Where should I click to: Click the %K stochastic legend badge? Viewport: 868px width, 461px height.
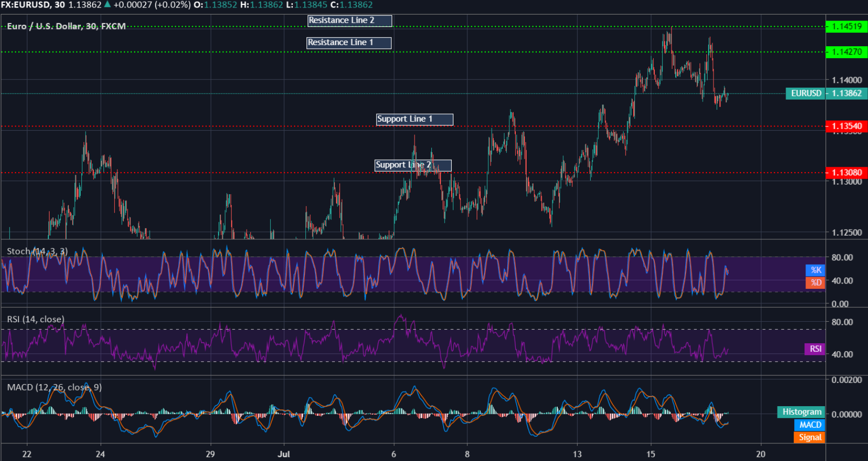(x=815, y=270)
